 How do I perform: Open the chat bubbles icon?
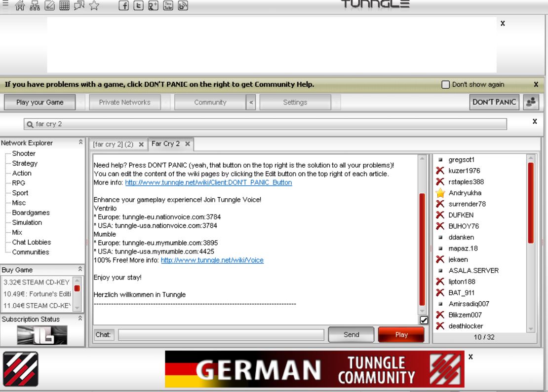click(79, 5)
